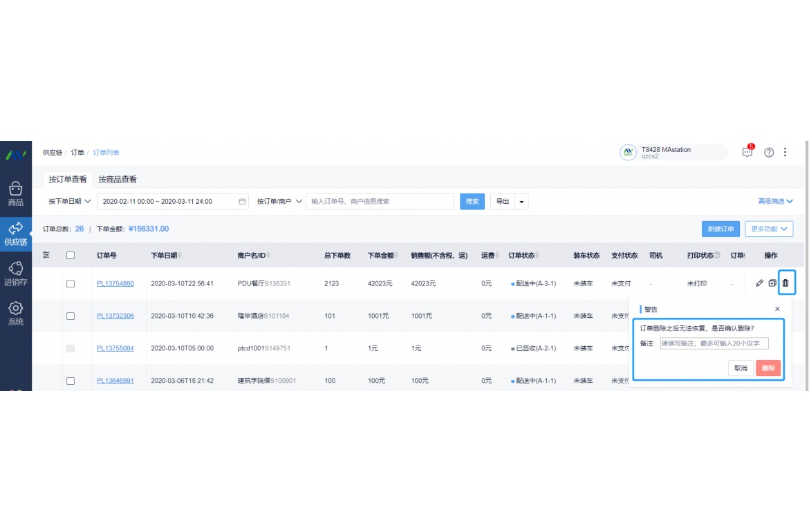Open the 系统 settings gear in sidebar

[x=16, y=312]
